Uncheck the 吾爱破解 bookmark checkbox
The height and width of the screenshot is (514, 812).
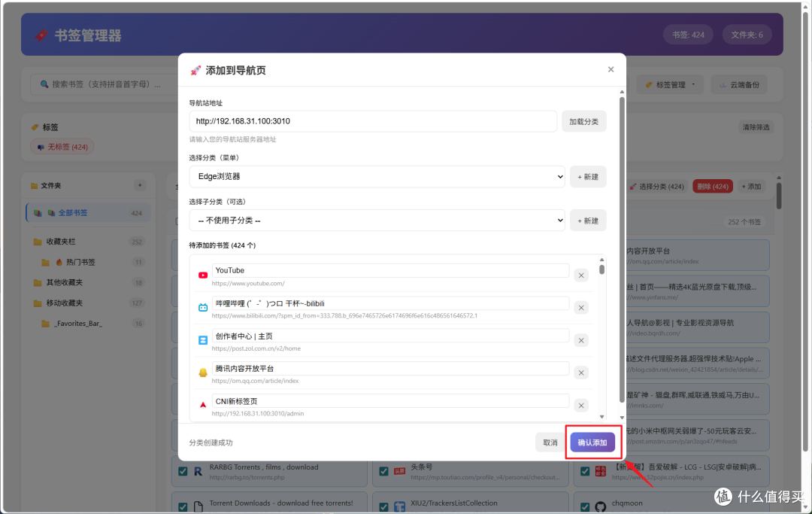click(x=585, y=471)
